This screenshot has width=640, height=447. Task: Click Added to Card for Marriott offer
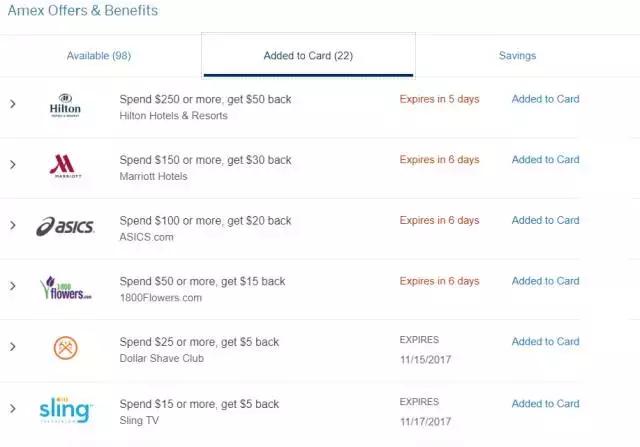[x=545, y=160]
